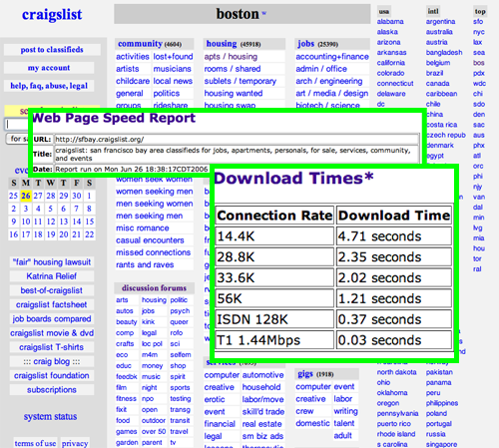
Task: Open california in usa list
Action: (x=391, y=63)
